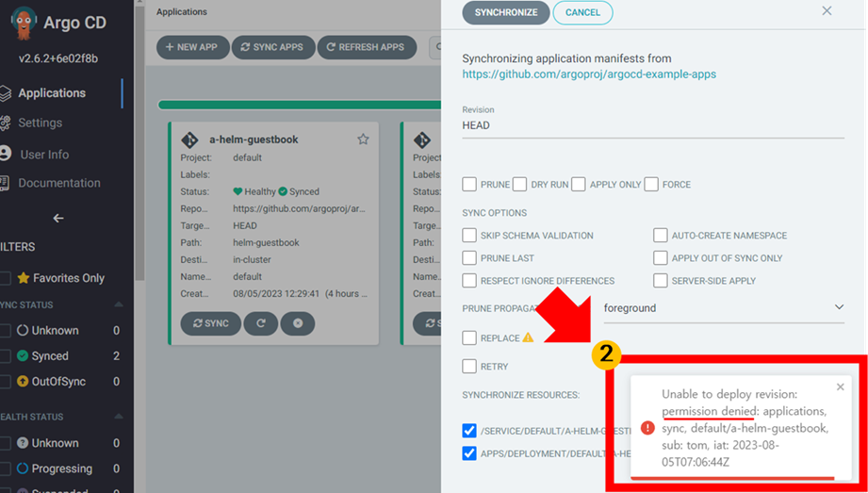
Task: Open the Applications sidebar section
Action: click(x=52, y=93)
